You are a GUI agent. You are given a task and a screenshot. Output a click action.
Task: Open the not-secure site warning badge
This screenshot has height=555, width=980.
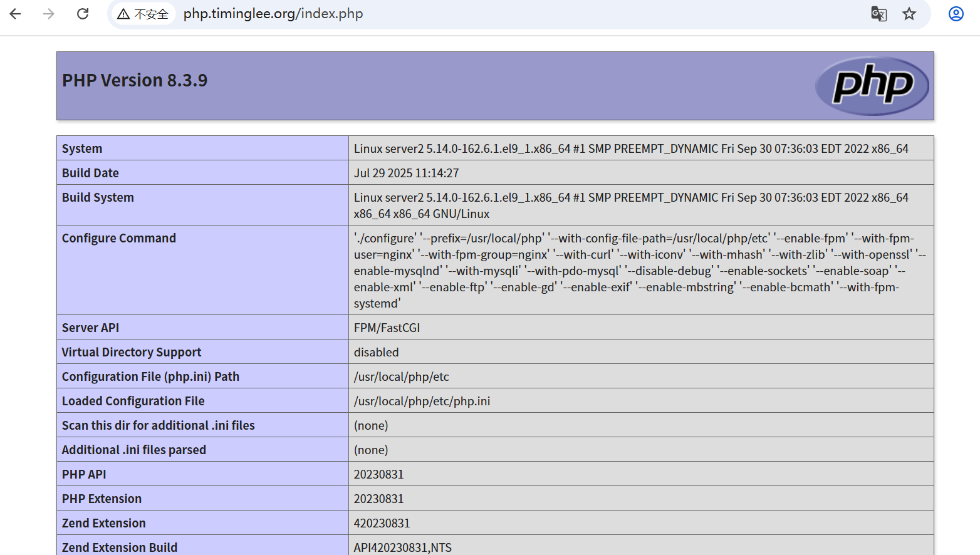[143, 14]
